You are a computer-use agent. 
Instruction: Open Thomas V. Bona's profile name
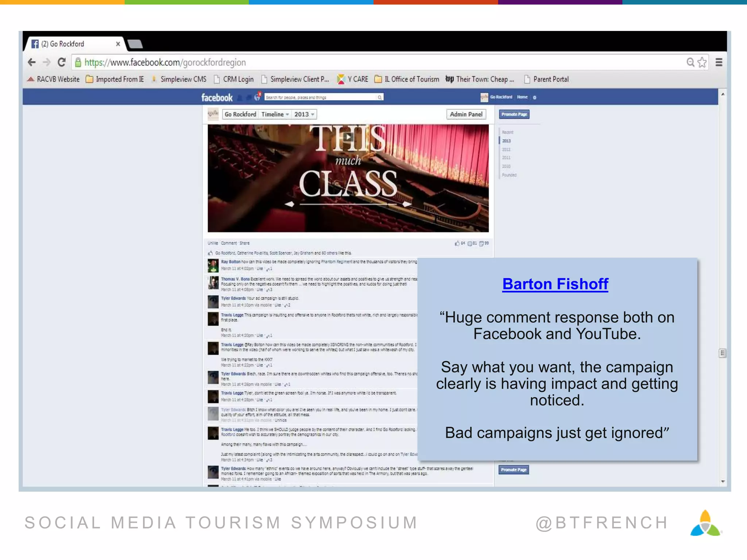(x=235, y=279)
